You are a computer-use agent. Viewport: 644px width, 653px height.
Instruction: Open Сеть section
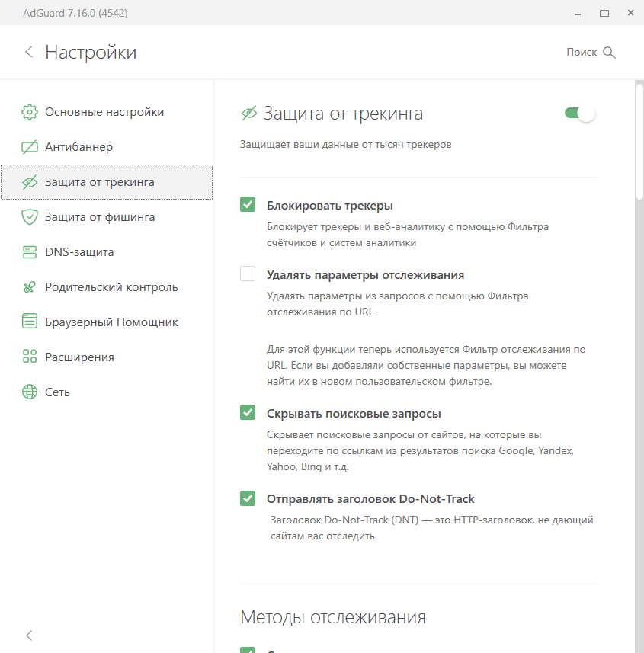[x=107, y=392]
